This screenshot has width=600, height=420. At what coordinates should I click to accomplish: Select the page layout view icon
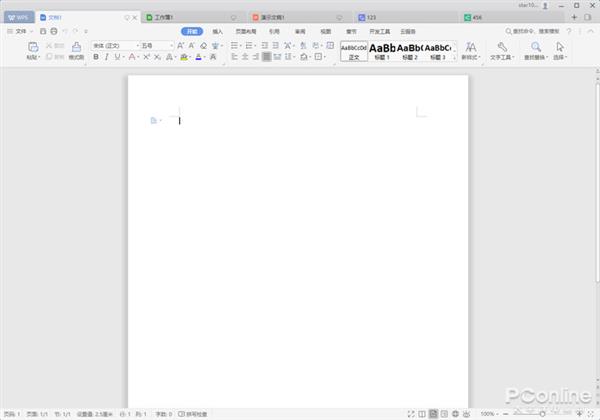433,414
